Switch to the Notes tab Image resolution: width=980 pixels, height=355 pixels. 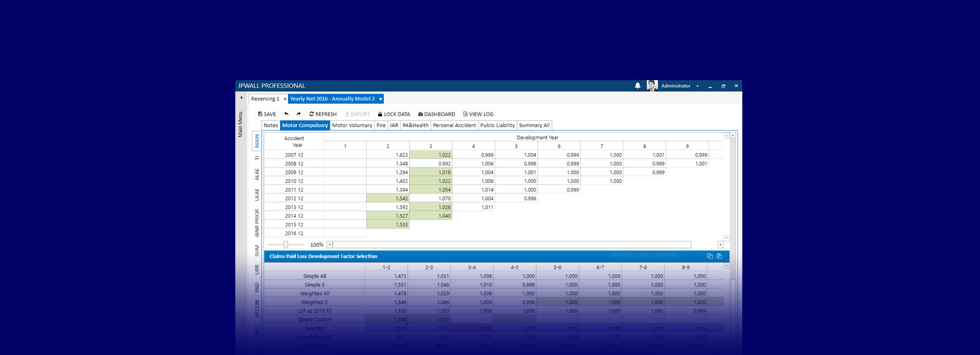pos(271,125)
